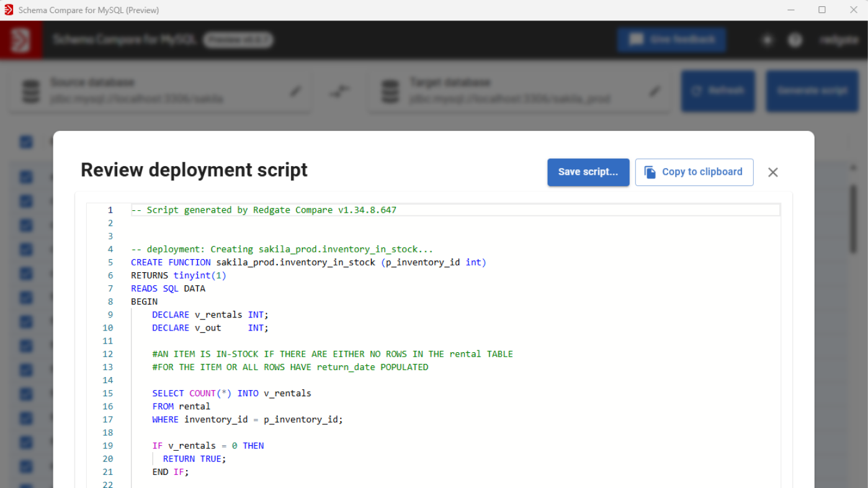Copy the deployment script to clipboard

tap(694, 172)
